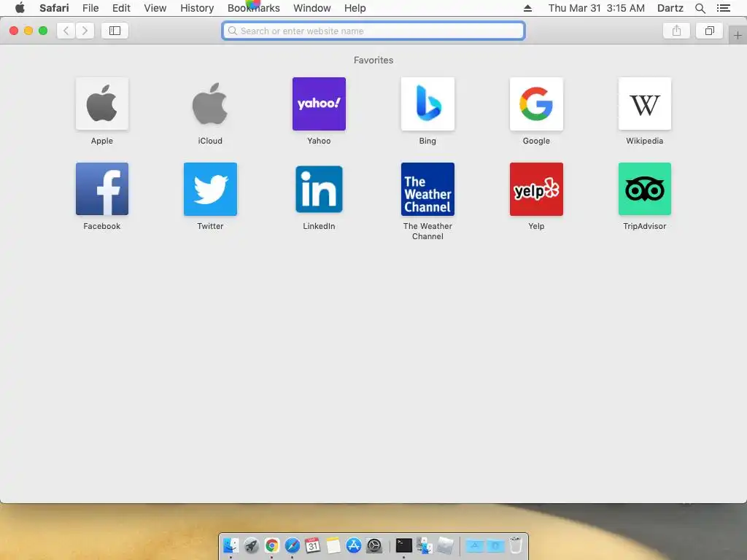Toggle the Safari sidebar

tap(115, 31)
